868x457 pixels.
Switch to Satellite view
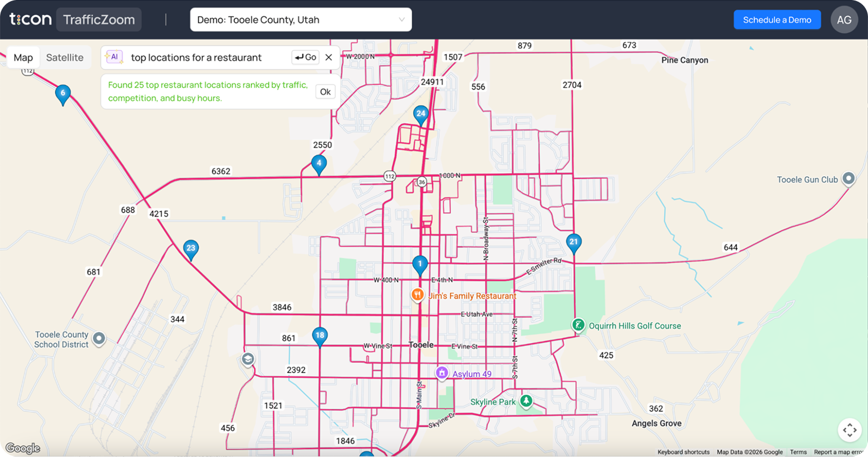click(x=65, y=57)
